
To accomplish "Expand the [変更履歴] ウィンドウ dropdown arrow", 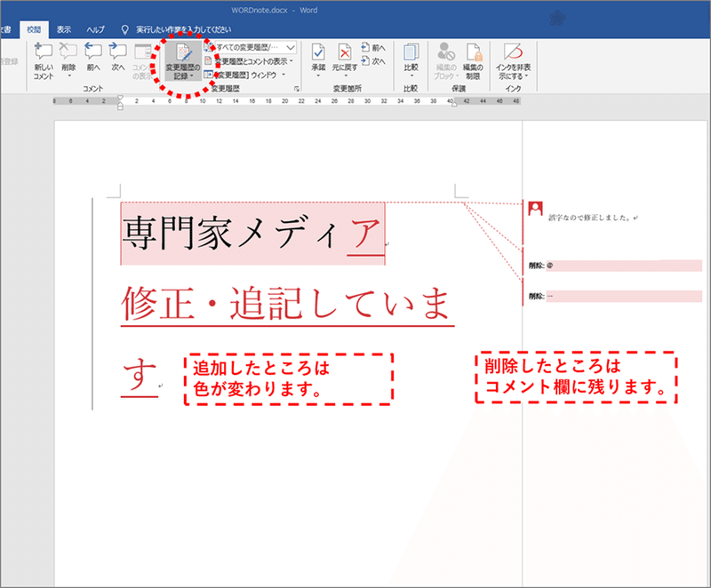I will pyautogui.click(x=284, y=75).
